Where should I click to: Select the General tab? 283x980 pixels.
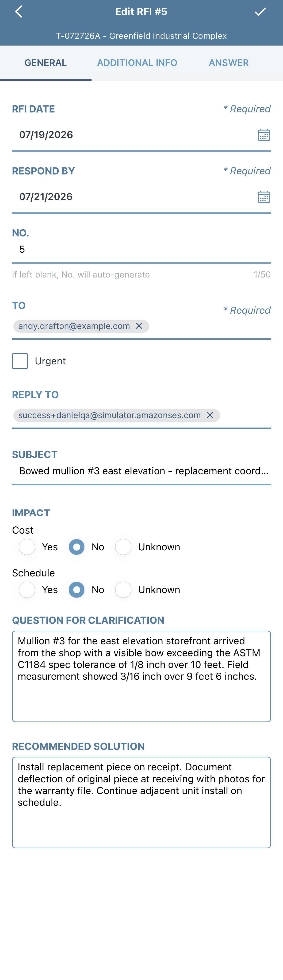pyautogui.click(x=46, y=63)
